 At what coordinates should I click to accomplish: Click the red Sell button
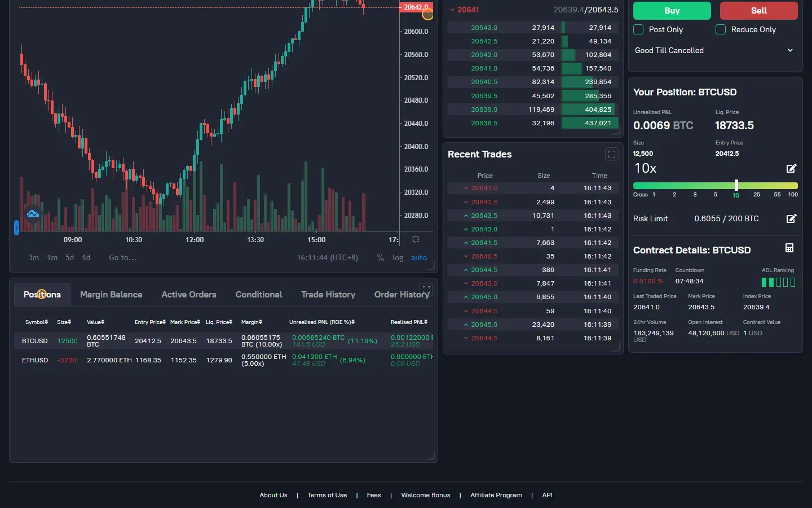(759, 11)
